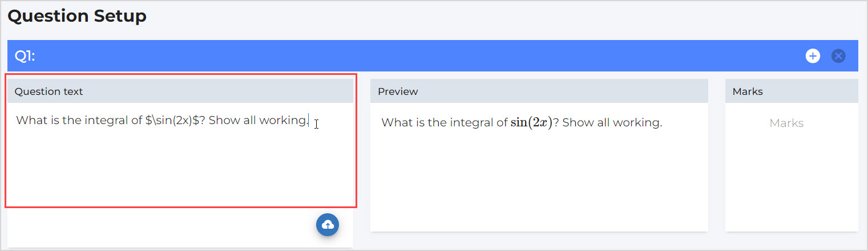Viewport: 868px width, 251px height.
Task: Click the cloud upload icon
Action: pyautogui.click(x=328, y=224)
